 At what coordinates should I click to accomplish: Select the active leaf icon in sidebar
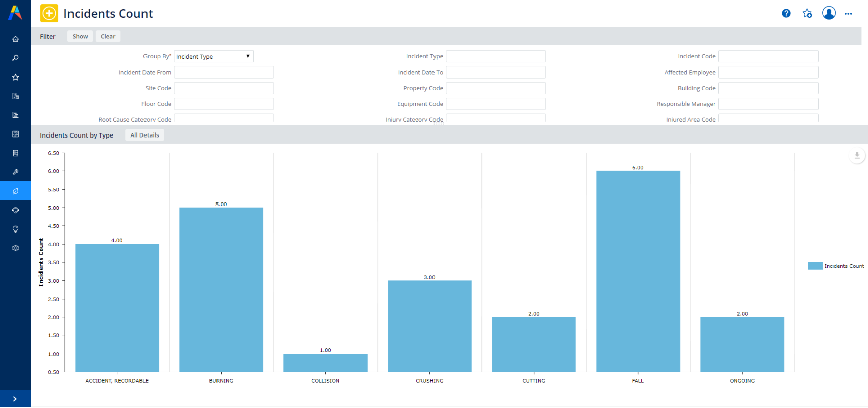[15, 191]
